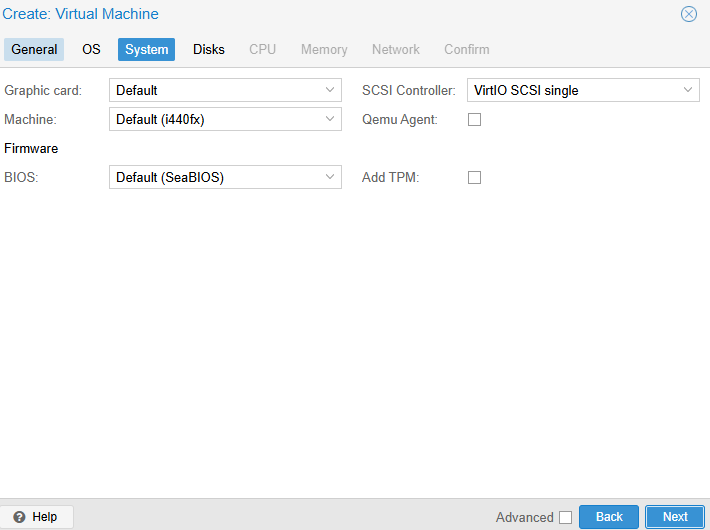Expand the BIOS dropdown arrow
This screenshot has width=710, height=530.
[332, 178]
